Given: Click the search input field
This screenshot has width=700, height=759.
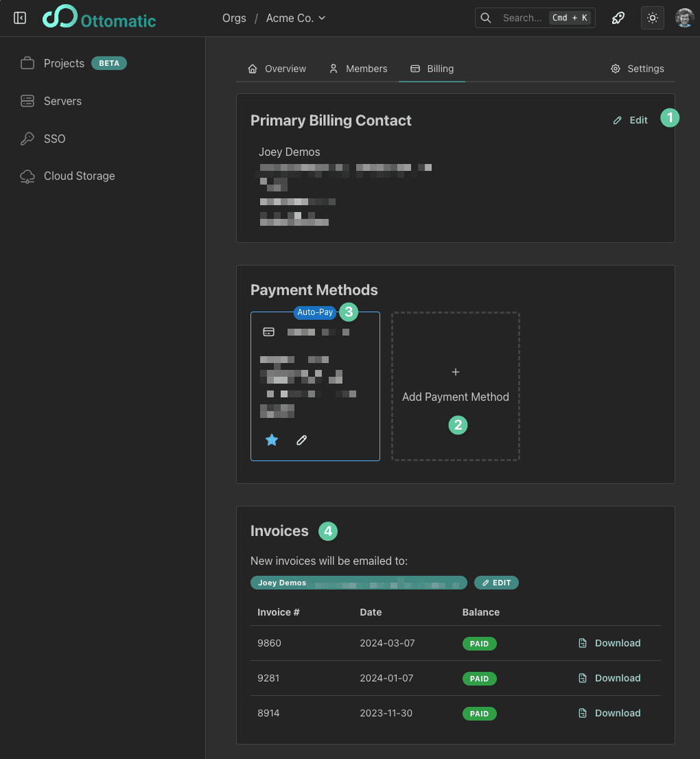Looking at the screenshot, I should tap(522, 18).
